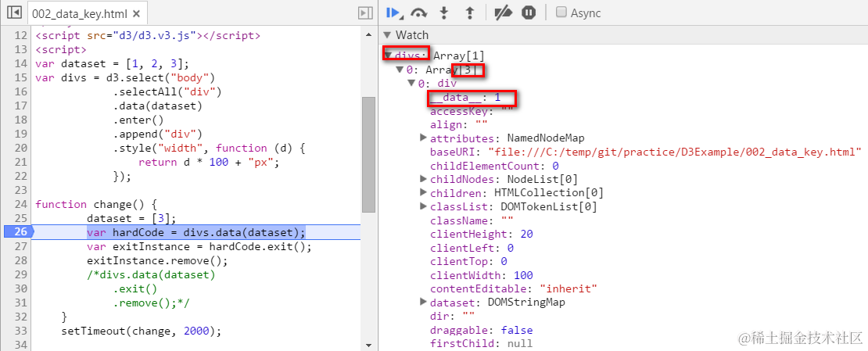Click the '.selectAll("div")' code line

tap(167, 91)
